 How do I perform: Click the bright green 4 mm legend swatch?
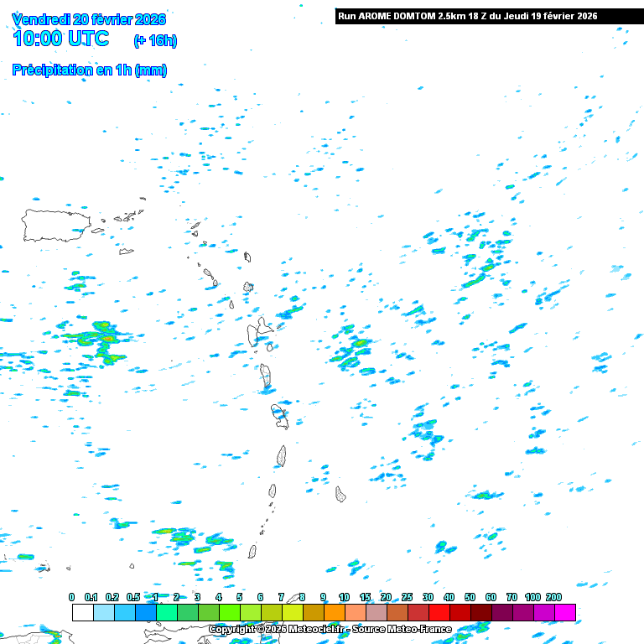point(229,612)
